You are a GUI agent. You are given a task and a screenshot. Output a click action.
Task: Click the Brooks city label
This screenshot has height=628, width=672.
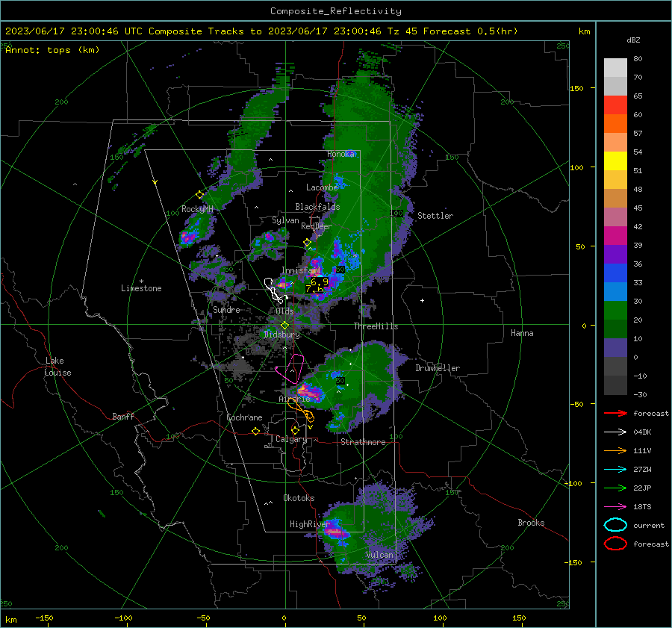(x=531, y=523)
